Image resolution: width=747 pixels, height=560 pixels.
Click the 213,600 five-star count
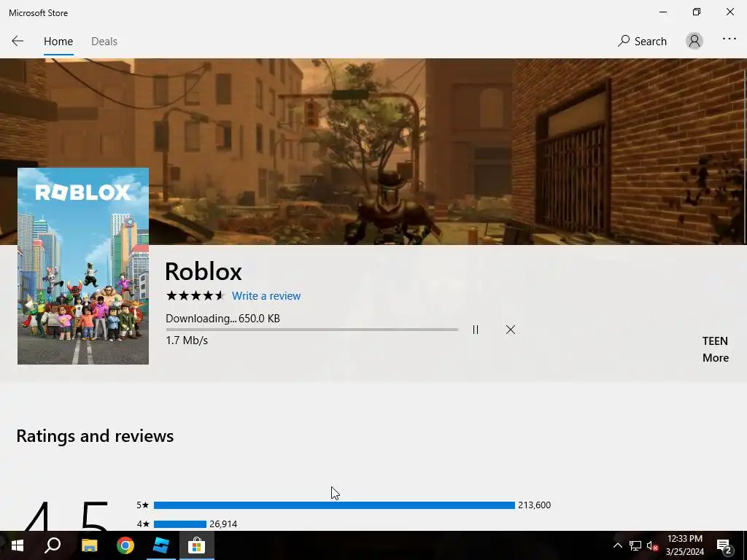(534, 505)
